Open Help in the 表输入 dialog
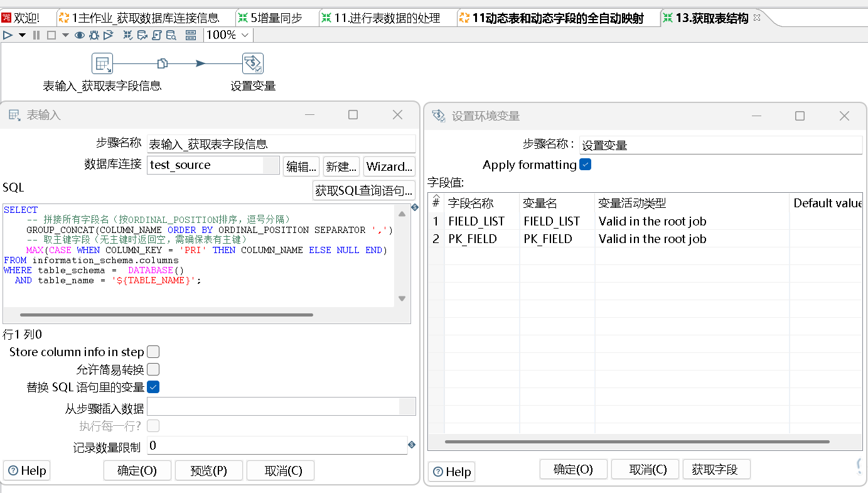 click(x=27, y=470)
